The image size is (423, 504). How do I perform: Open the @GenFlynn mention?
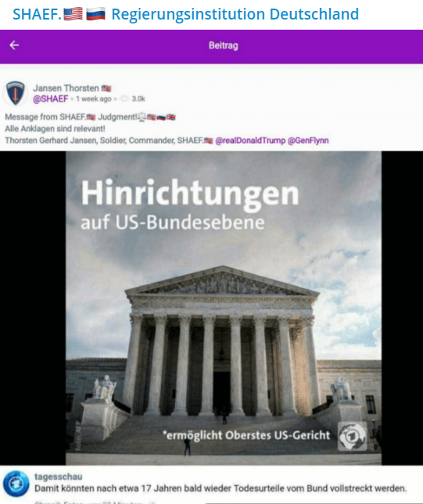308,141
